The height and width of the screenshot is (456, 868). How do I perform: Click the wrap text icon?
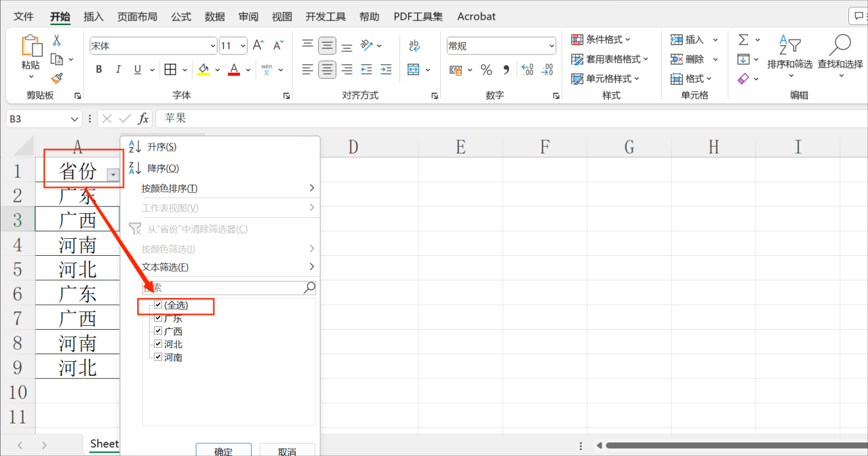pyautogui.click(x=414, y=45)
